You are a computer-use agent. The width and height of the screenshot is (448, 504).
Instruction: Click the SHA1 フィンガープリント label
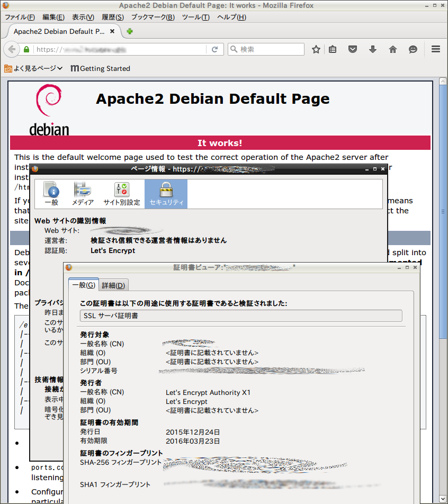115,484
